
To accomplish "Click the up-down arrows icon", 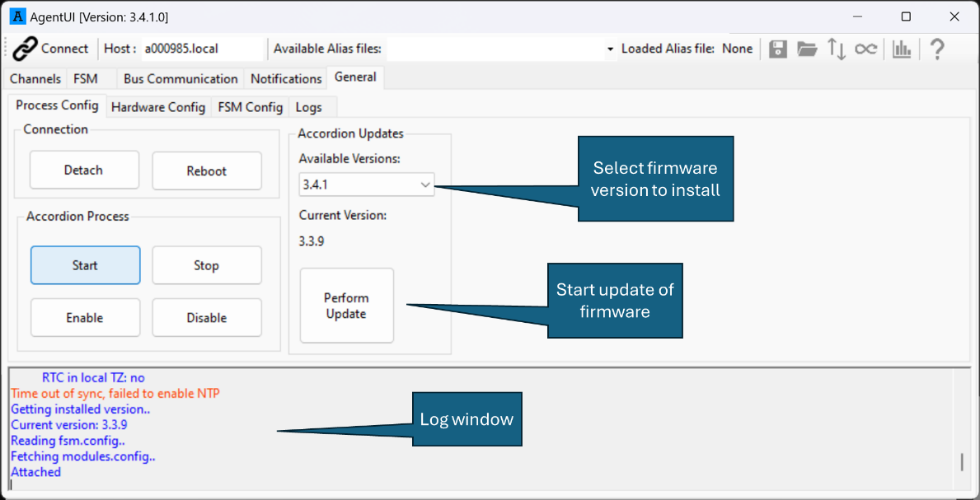I will 837,49.
